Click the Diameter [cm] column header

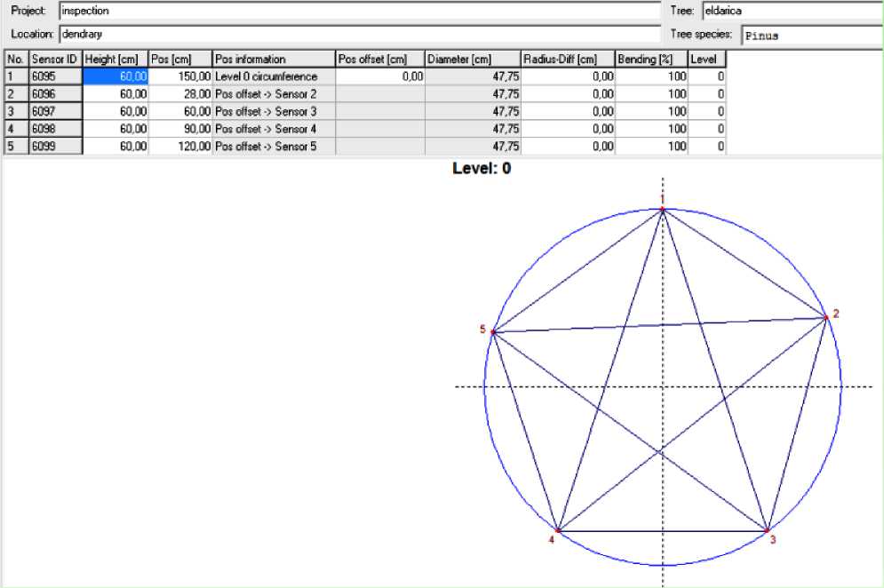pos(473,59)
